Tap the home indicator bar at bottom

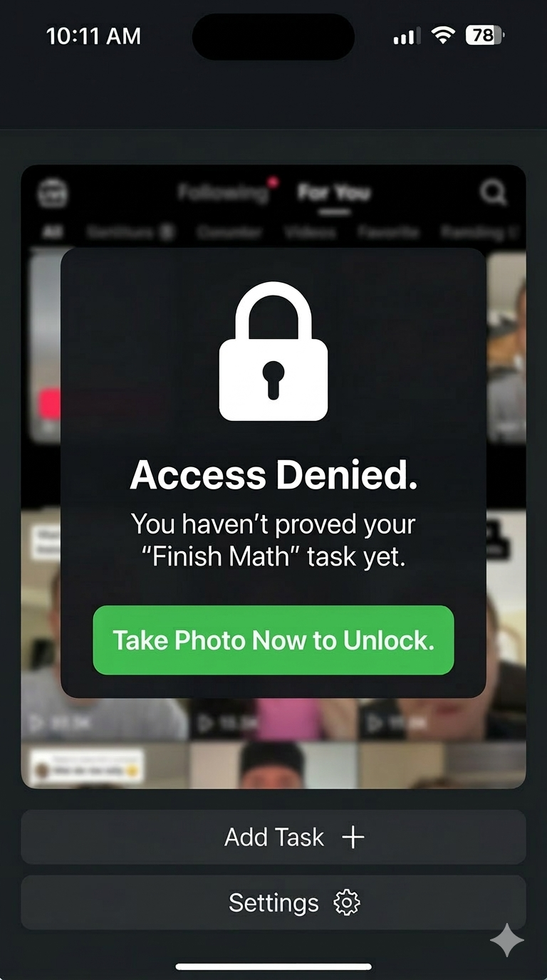273,966
